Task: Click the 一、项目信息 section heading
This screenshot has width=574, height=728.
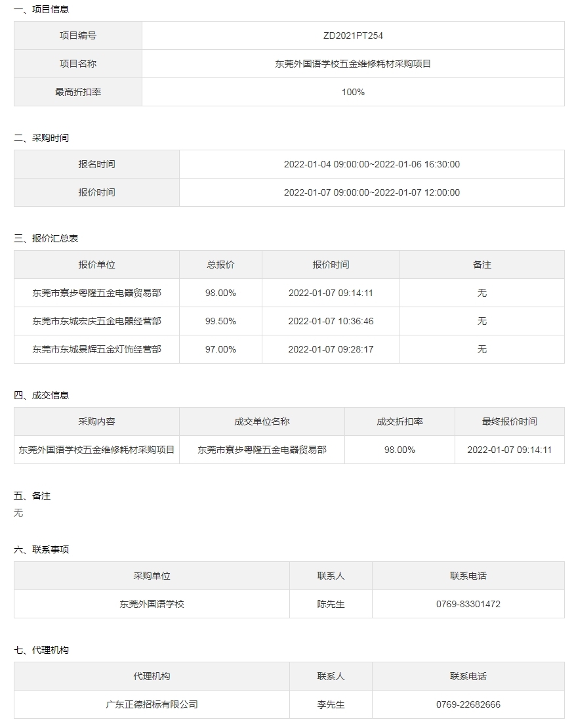Action: point(41,9)
